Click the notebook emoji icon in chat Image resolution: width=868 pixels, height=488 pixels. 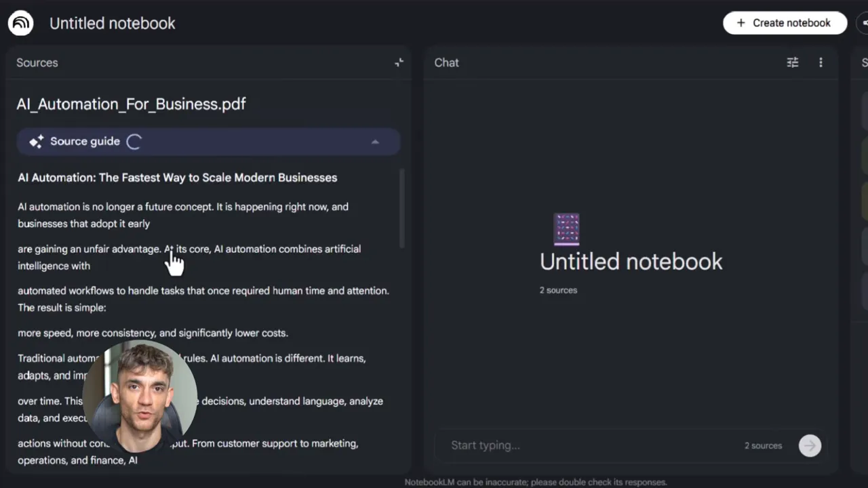tap(566, 229)
